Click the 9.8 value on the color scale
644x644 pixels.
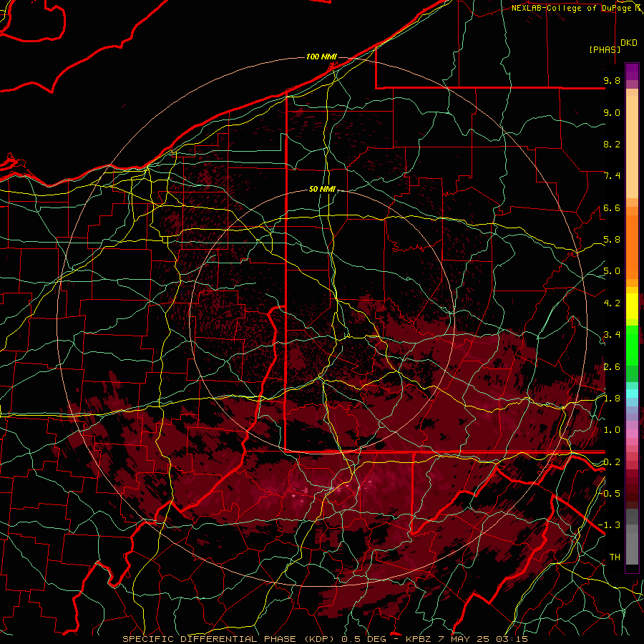pyautogui.click(x=612, y=80)
